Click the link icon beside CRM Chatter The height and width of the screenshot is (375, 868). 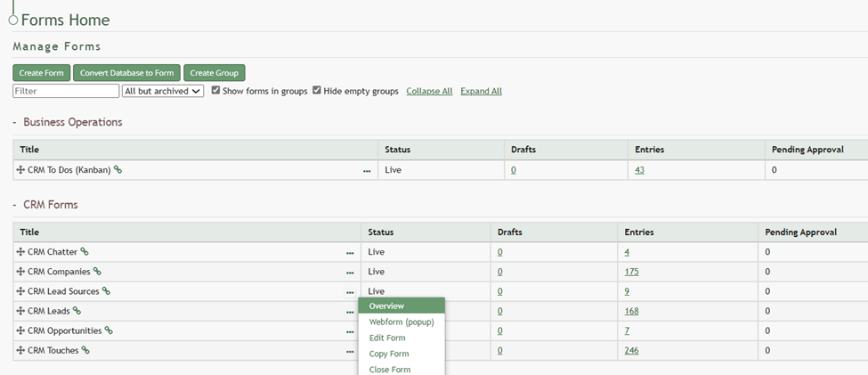[x=85, y=252]
